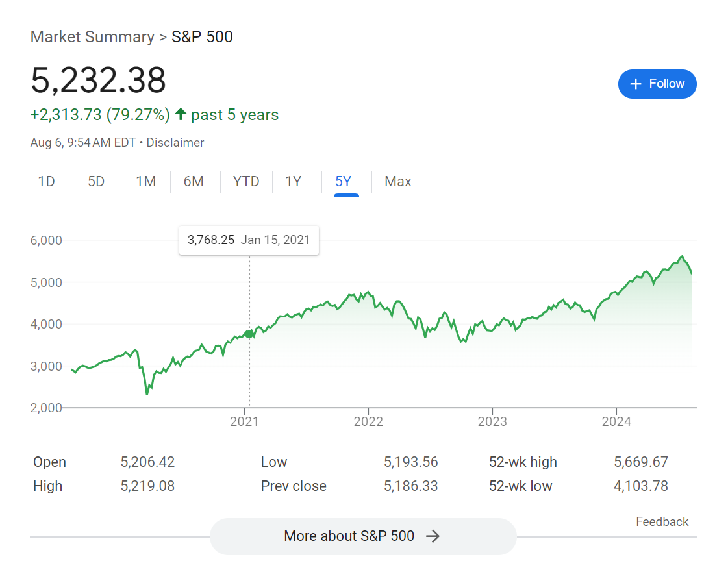Click the Follow button
The width and height of the screenshot is (728, 572).
[x=657, y=84]
